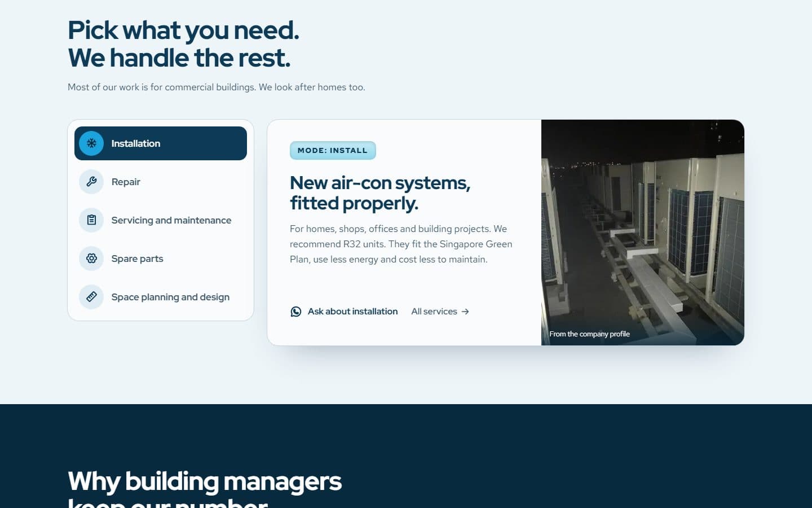Switch to the Repair tab label
The height and width of the screenshot is (508, 812).
(126, 182)
